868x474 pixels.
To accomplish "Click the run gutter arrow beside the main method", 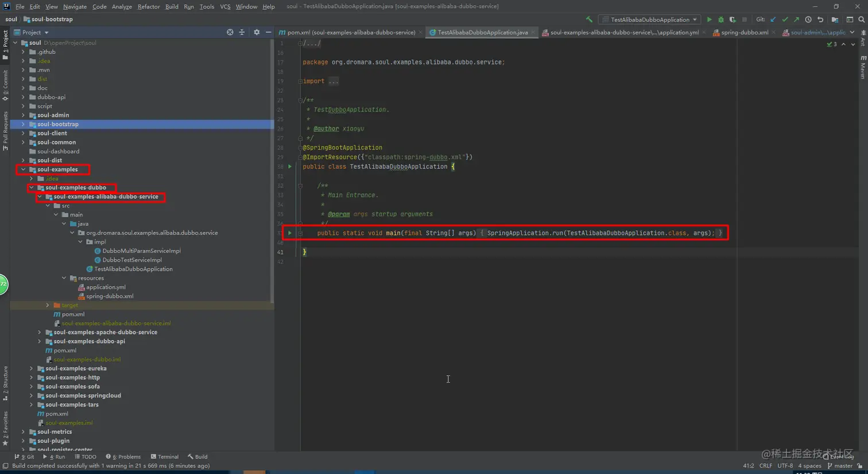I will click(x=290, y=233).
